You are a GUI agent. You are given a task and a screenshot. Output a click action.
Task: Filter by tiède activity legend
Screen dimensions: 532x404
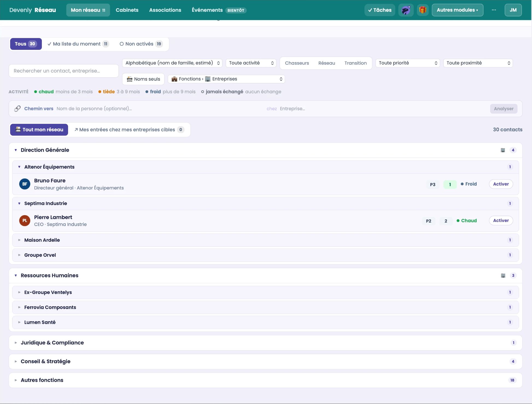coord(119,92)
